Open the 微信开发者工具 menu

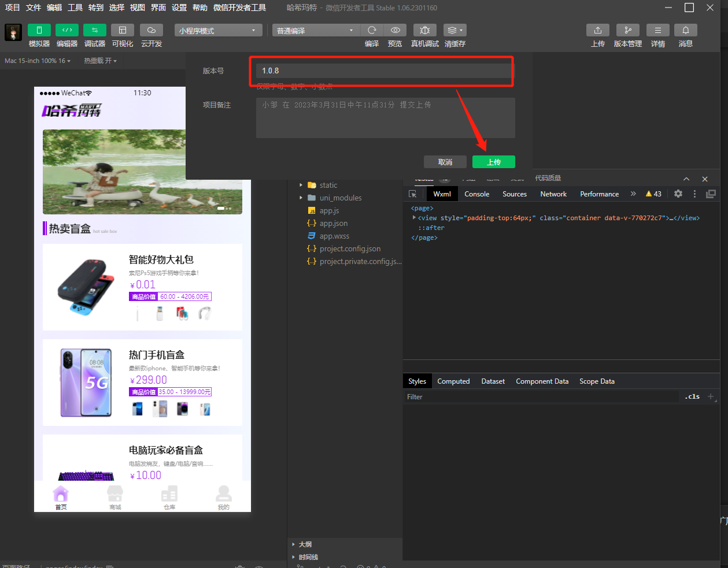[240, 8]
